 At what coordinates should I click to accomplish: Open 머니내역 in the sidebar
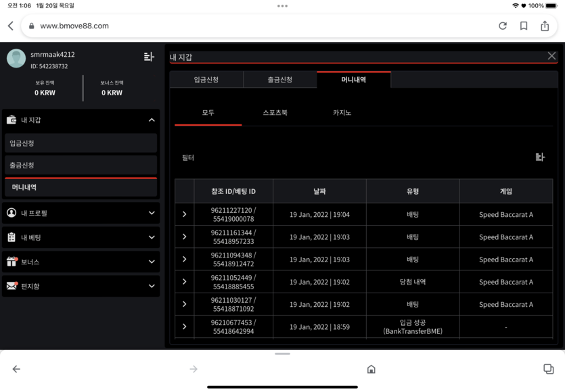click(x=81, y=187)
